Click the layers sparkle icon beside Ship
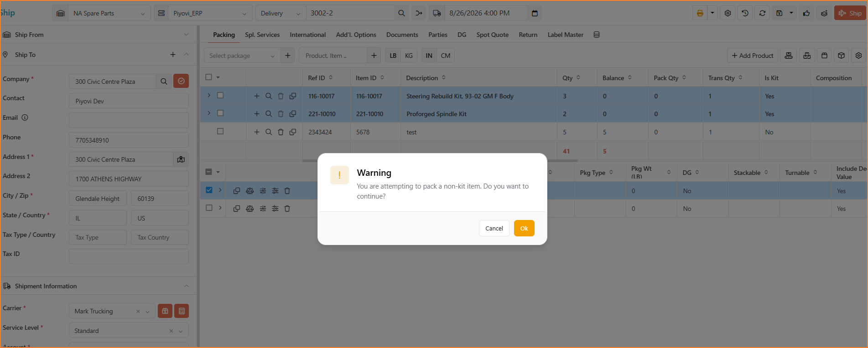 coord(824,13)
